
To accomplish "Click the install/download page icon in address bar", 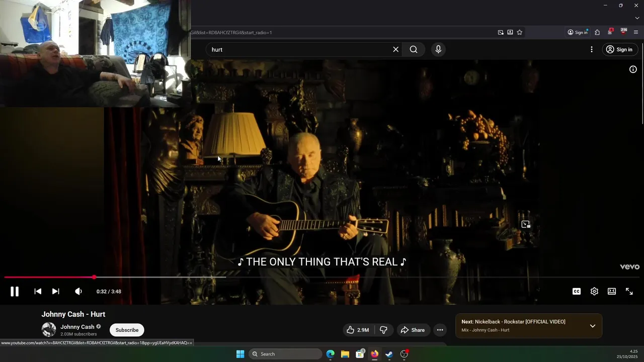I will pyautogui.click(x=510, y=32).
